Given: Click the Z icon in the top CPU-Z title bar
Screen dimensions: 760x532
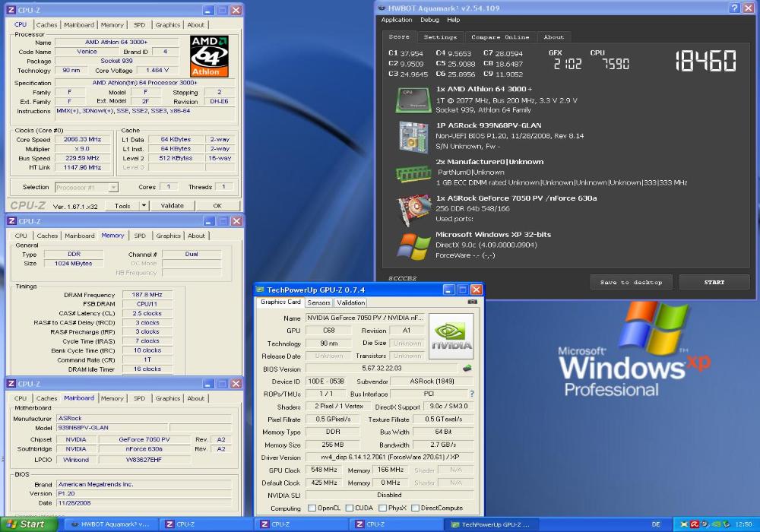Looking at the screenshot, I should pyautogui.click(x=11, y=10).
